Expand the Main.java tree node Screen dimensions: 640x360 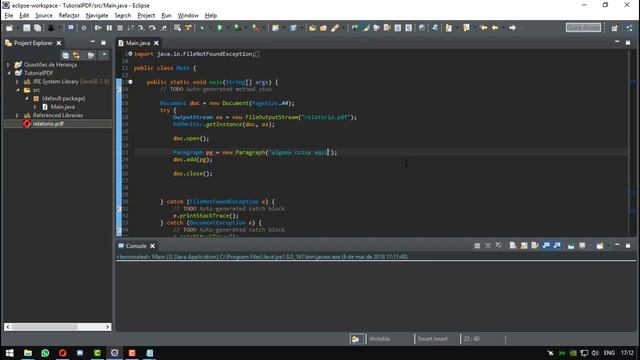(x=35, y=107)
